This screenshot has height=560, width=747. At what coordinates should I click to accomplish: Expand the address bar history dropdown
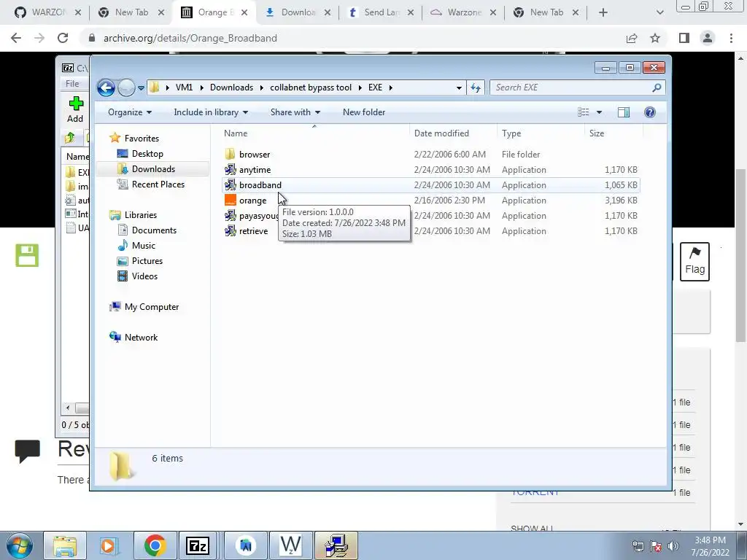click(459, 88)
